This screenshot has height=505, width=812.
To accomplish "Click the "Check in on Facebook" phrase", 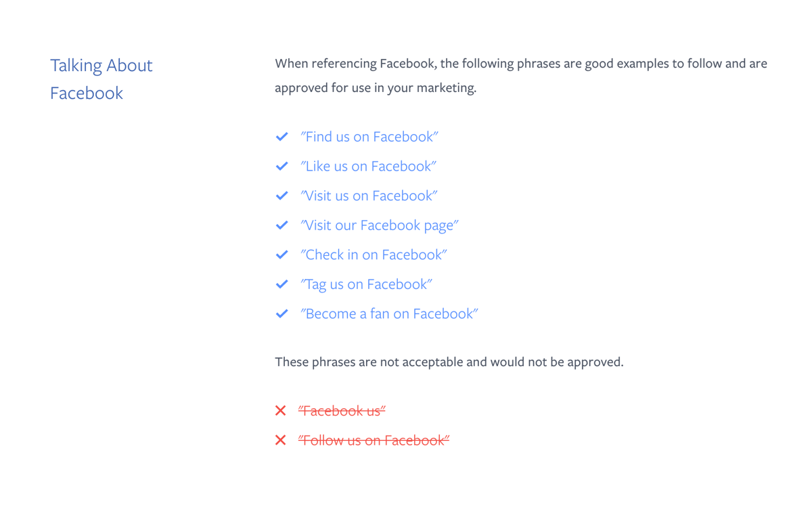I will (x=374, y=255).
